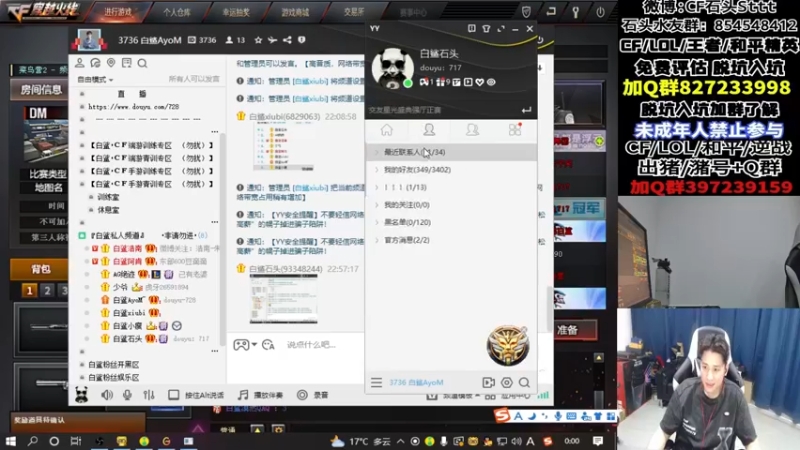Click the skin shirt icon in YY title bar
The image size is (800, 450).
tap(486, 29)
